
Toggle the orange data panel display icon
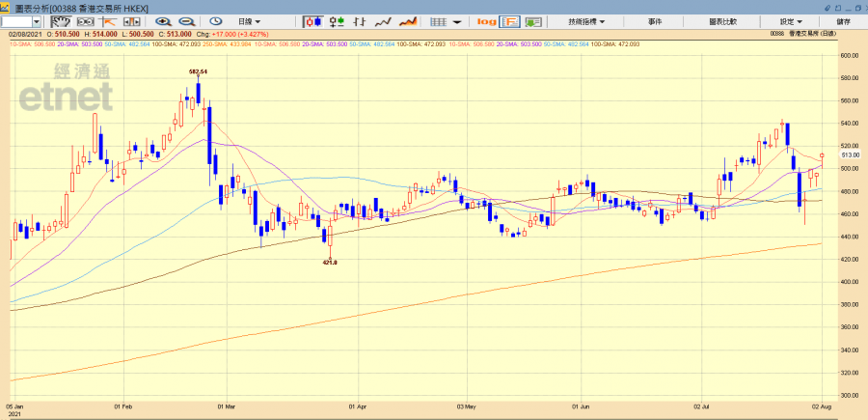pos(510,21)
